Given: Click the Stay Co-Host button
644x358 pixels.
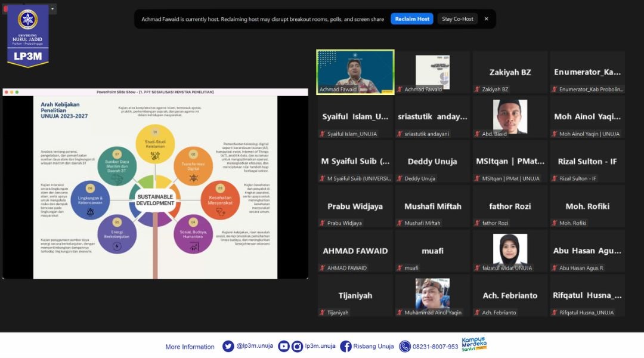Looking at the screenshot, I should pyautogui.click(x=457, y=19).
